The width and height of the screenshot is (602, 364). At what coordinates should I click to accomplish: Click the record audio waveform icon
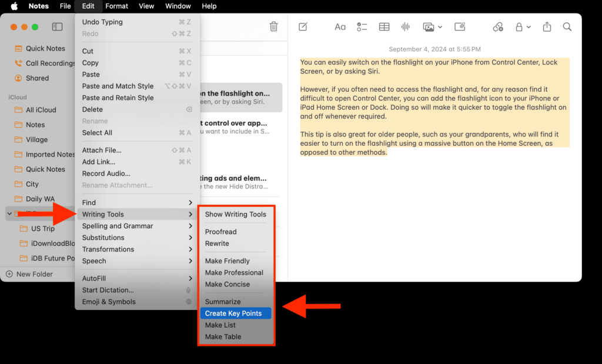(405, 26)
